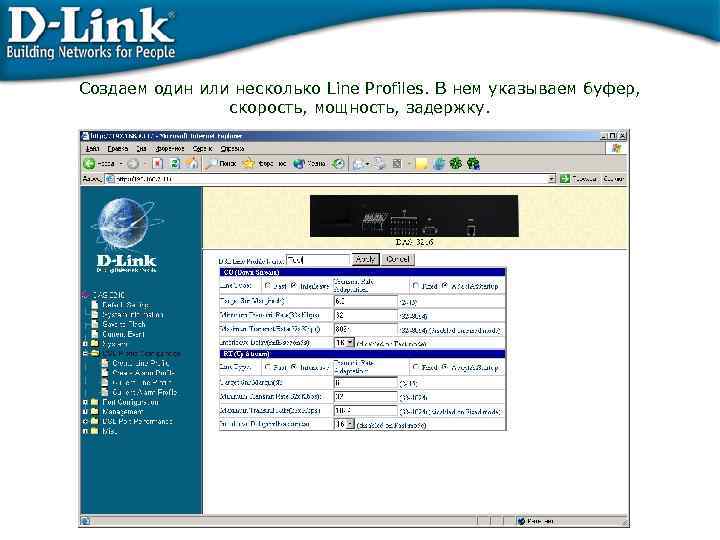Click the folder icon beside Management
This screenshot has height=540, width=720.
[95, 412]
